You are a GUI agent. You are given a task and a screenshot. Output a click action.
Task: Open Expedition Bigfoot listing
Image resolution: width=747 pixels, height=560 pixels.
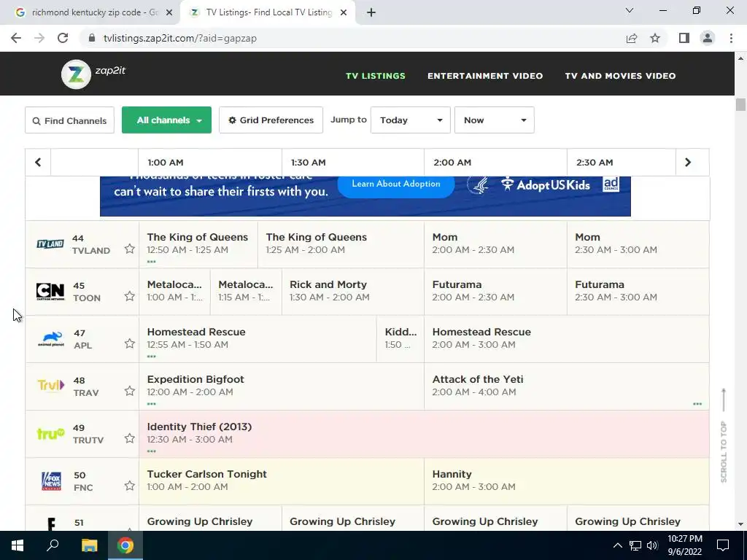[281, 386]
